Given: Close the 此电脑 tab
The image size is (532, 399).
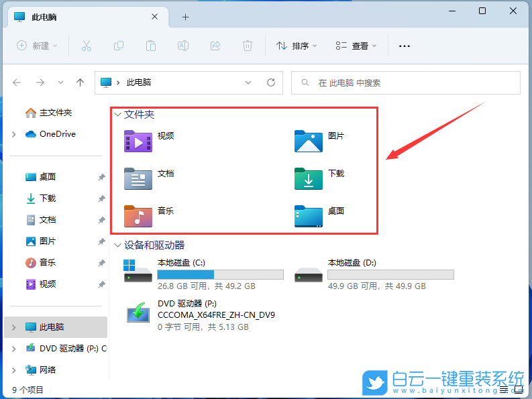Looking at the screenshot, I should [154, 17].
